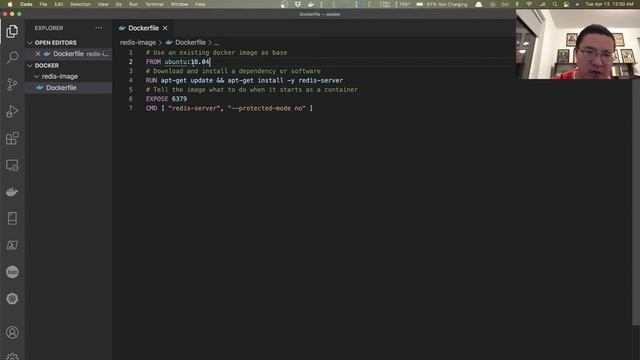
Task: Open the Apple menu
Action: (x=10, y=4)
